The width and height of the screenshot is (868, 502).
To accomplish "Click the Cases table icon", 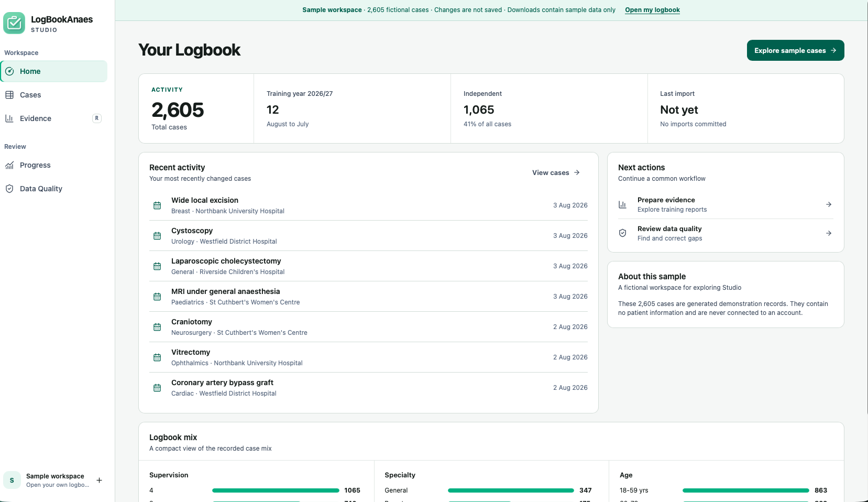I will 9,95.
